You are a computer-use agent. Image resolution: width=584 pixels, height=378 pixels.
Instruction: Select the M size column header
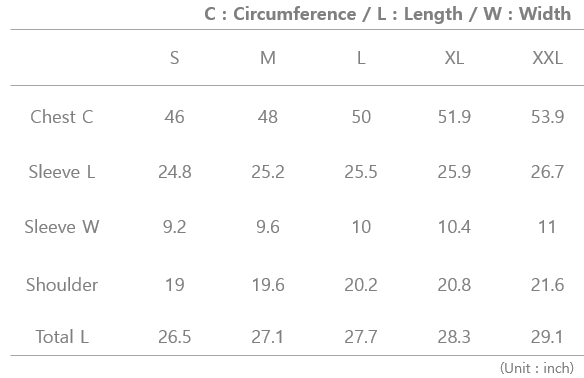click(268, 58)
